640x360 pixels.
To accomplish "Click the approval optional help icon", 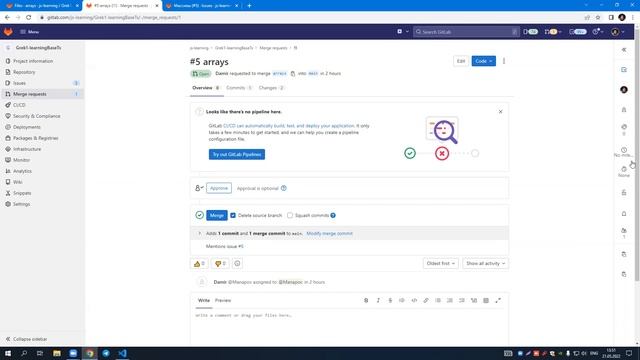I will [284, 188].
